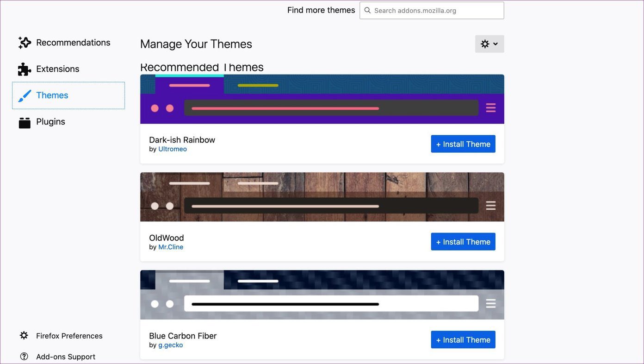
Task: Install the OldWood theme
Action: pos(463,242)
